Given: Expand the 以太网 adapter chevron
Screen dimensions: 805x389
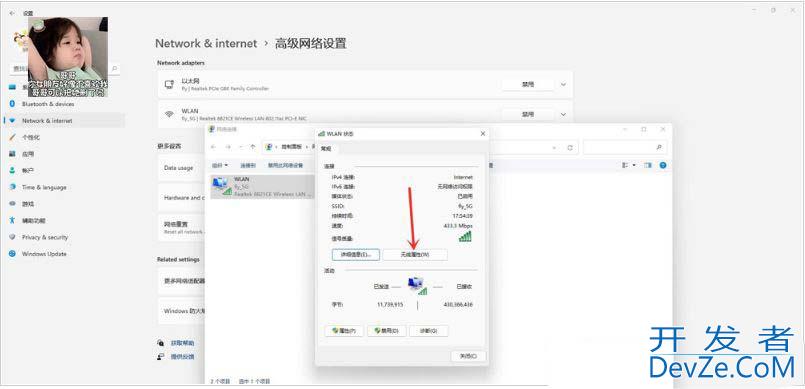Looking at the screenshot, I should (x=563, y=85).
